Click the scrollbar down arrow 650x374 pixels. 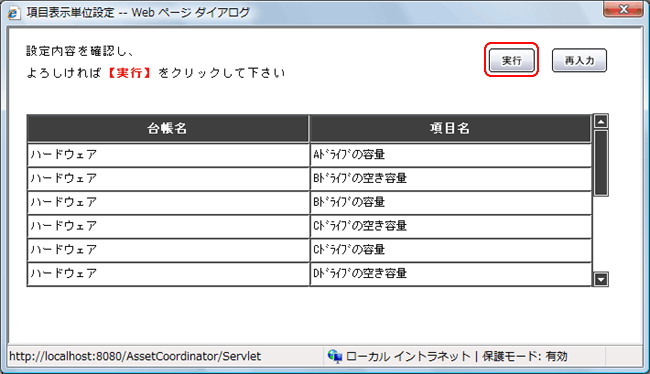click(601, 279)
